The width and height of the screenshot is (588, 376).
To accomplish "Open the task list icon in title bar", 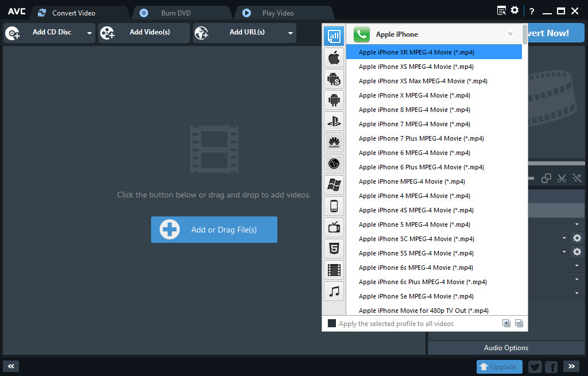I will pyautogui.click(x=501, y=10).
